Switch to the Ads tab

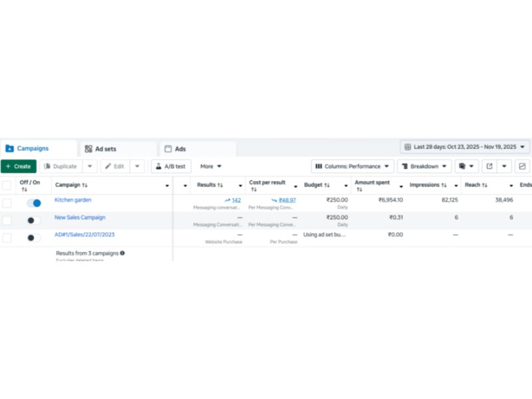(198, 149)
